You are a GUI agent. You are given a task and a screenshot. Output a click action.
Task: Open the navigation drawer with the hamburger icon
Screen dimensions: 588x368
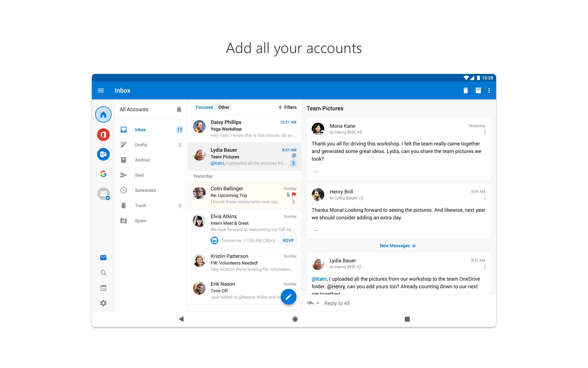(x=101, y=90)
